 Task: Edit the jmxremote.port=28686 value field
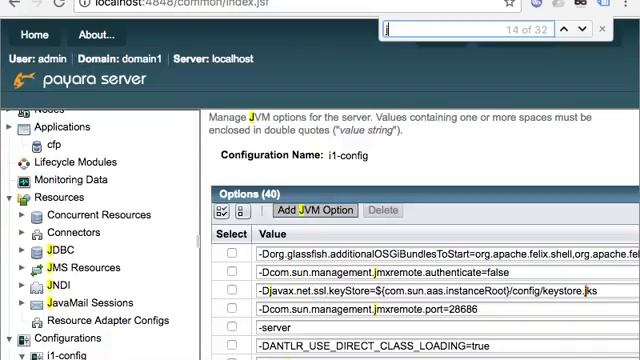(x=448, y=309)
